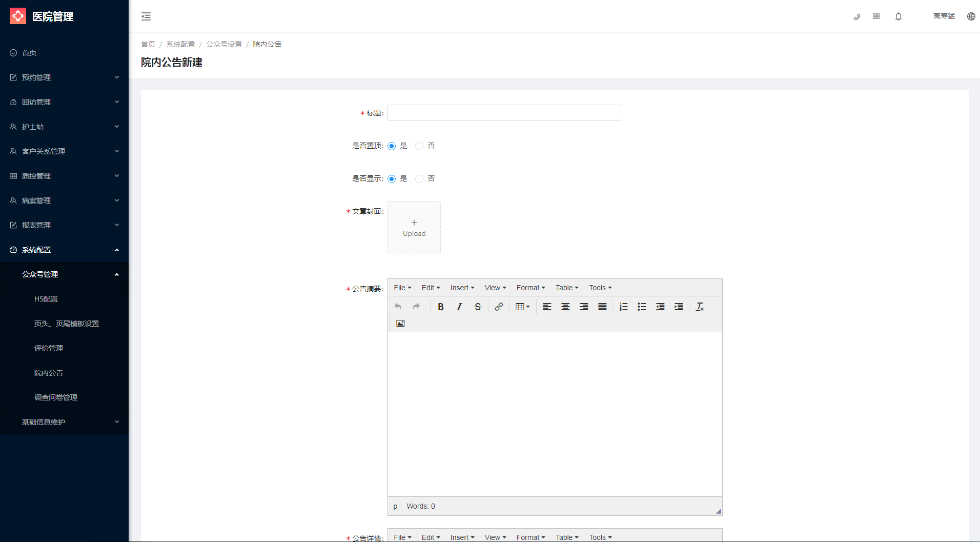
Task: Click the 公众号设置 breadcrumb link
Action: point(224,44)
